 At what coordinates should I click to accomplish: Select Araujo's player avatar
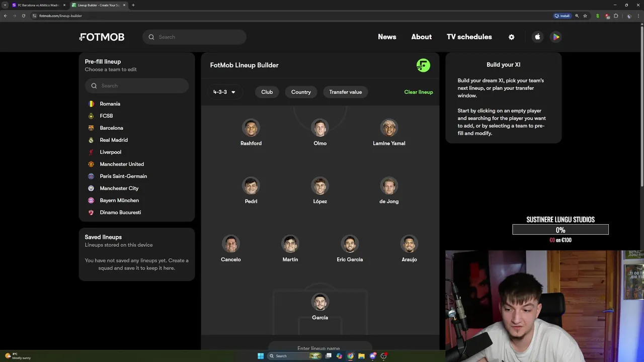point(409,244)
